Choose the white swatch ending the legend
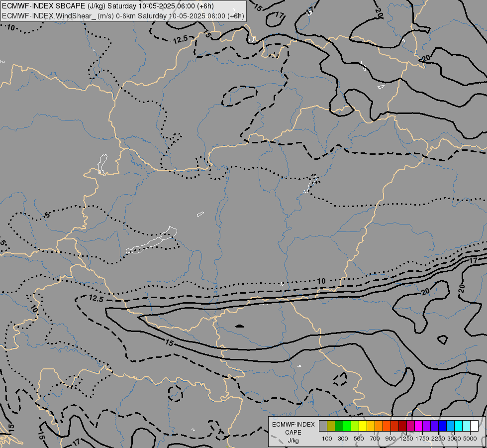The height and width of the screenshot is (448, 487). tap(475, 426)
